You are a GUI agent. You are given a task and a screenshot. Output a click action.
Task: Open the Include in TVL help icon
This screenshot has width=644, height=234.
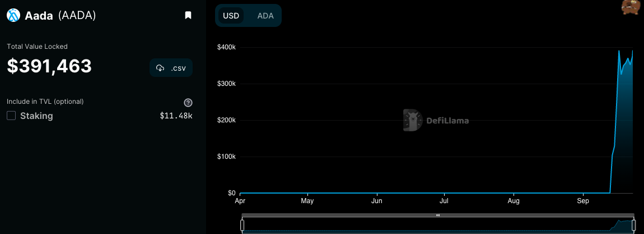point(188,103)
